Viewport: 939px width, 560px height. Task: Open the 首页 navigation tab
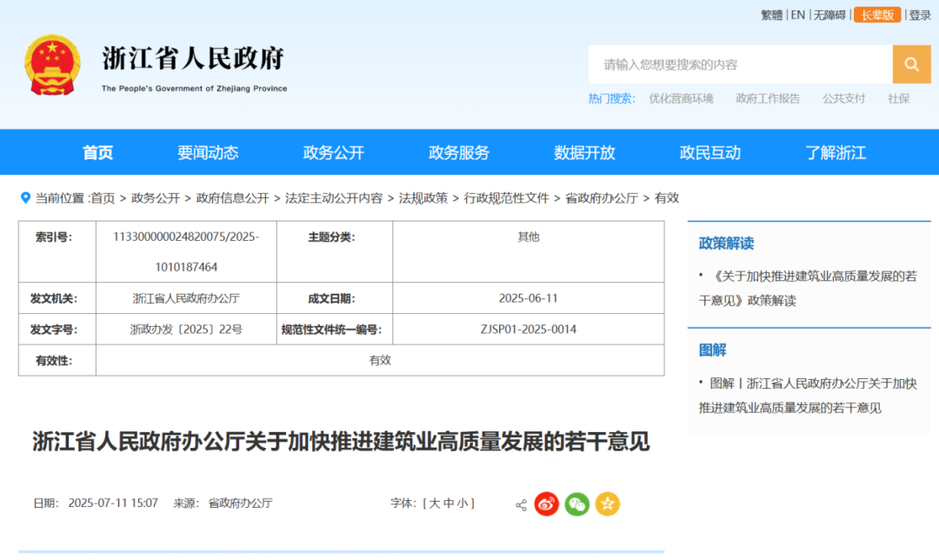click(97, 153)
